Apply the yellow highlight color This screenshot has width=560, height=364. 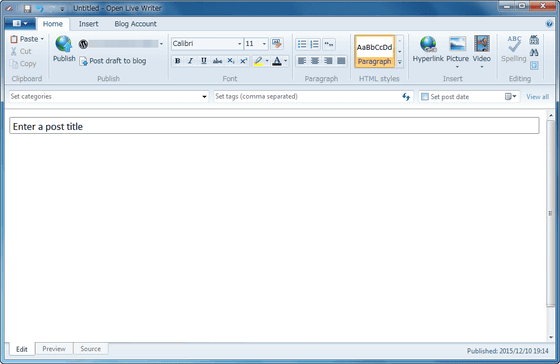click(258, 61)
